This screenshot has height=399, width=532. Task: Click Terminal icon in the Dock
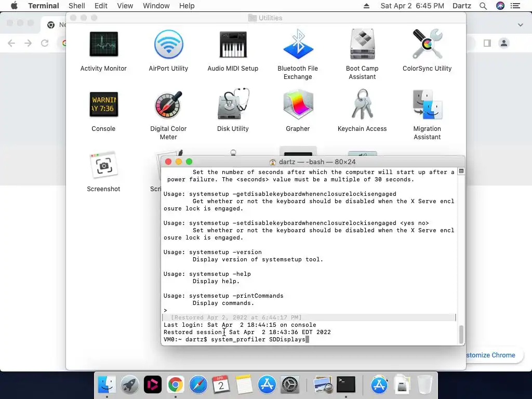click(x=345, y=384)
